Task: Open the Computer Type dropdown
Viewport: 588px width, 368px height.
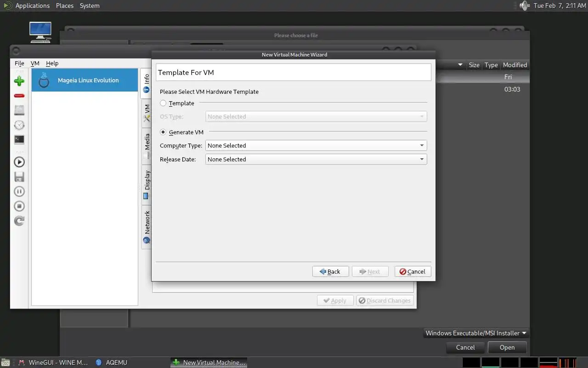Action: (x=316, y=145)
